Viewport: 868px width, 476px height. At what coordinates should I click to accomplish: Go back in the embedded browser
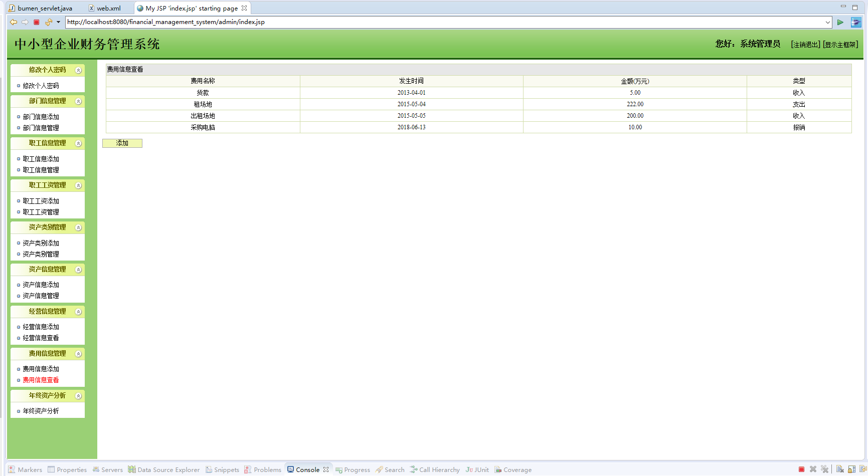coord(14,22)
